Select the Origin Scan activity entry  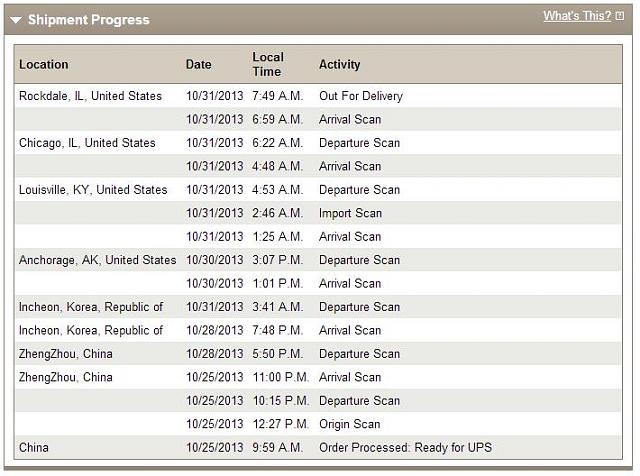(349, 424)
